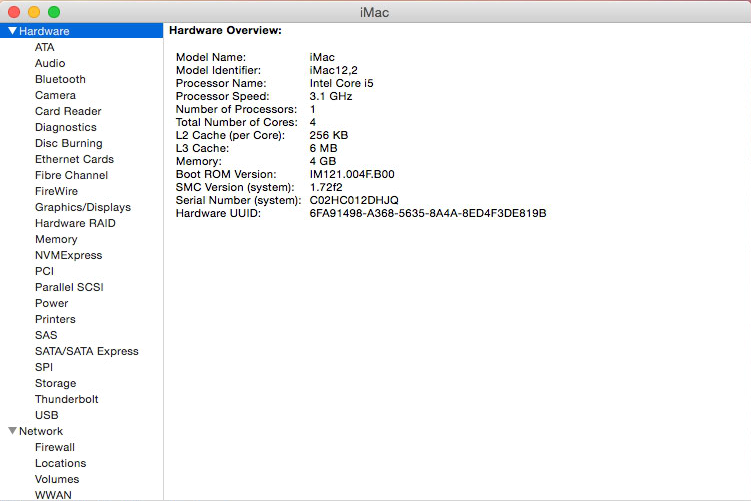This screenshot has width=751, height=501.
Task: Select NVMExpress in the sidebar
Action: coord(68,255)
